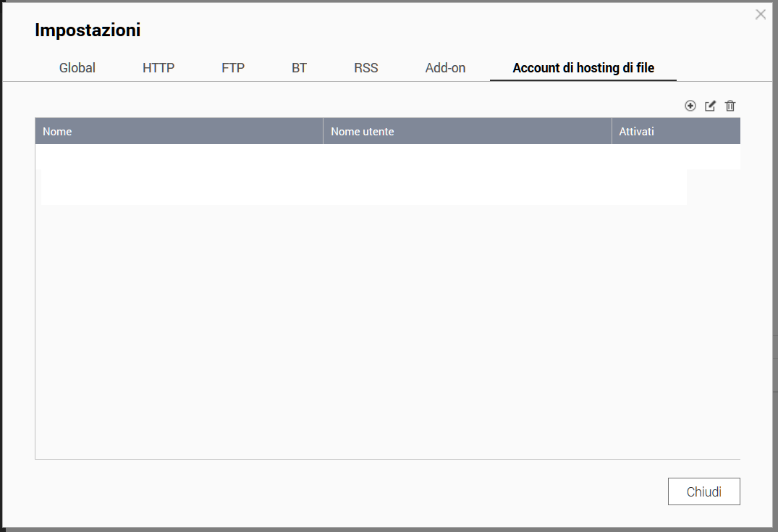The height and width of the screenshot is (532, 778).
Task: Open the HTTP settings tab
Action: click(x=158, y=68)
